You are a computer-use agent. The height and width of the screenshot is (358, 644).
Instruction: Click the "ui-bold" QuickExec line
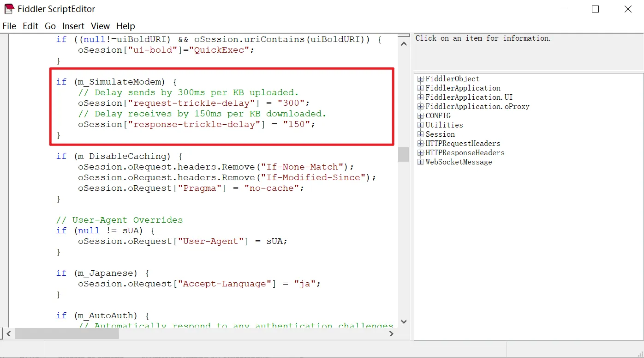(166, 50)
